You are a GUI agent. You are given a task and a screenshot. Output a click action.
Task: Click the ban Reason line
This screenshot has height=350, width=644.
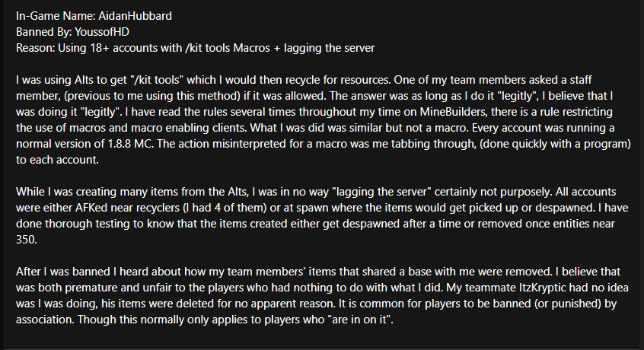pos(196,48)
